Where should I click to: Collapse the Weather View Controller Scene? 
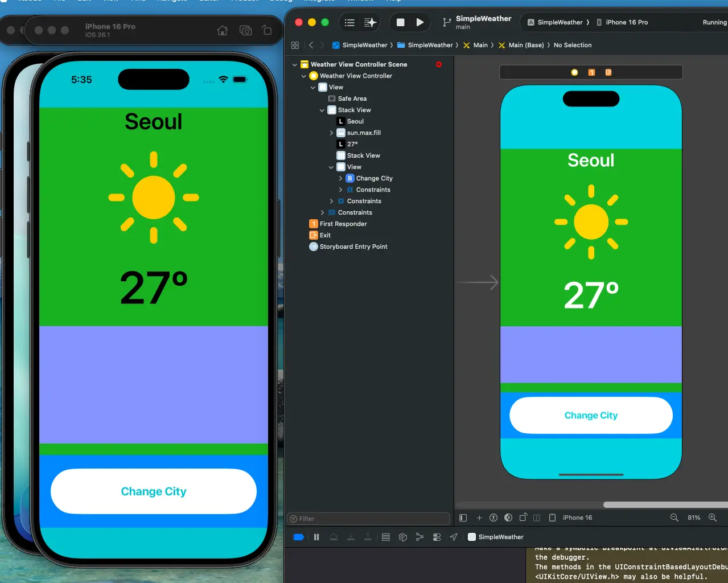coord(294,65)
